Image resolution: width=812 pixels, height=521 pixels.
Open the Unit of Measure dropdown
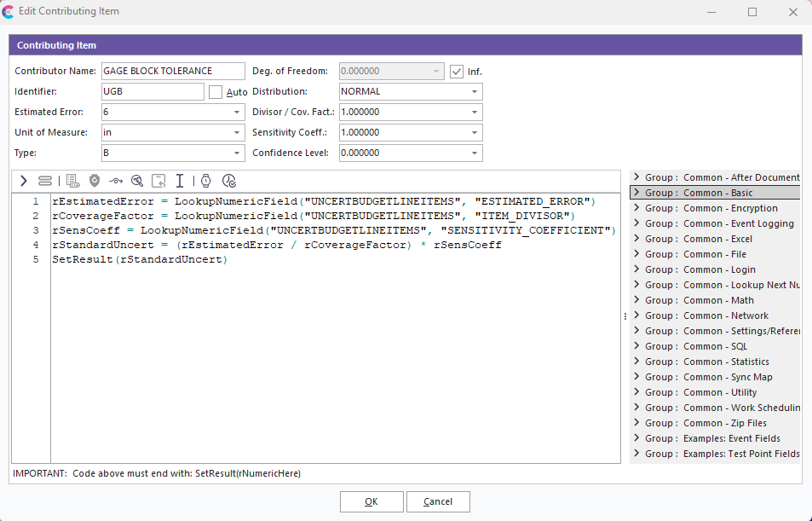237,133
